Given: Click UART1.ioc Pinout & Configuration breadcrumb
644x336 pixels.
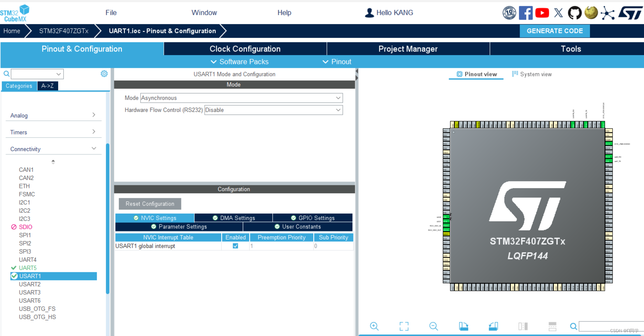Looking at the screenshot, I should coord(162,31).
